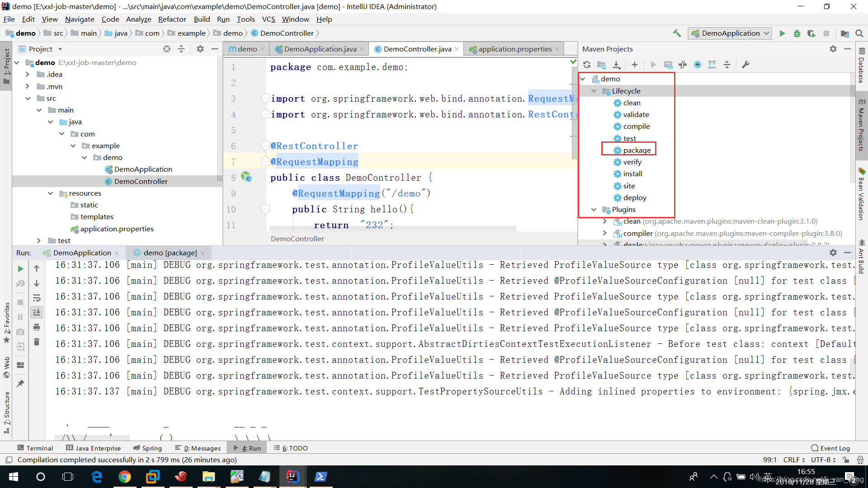The width and height of the screenshot is (868, 488).
Task: Restore layout icon in Run panel
Action: click(x=20, y=365)
